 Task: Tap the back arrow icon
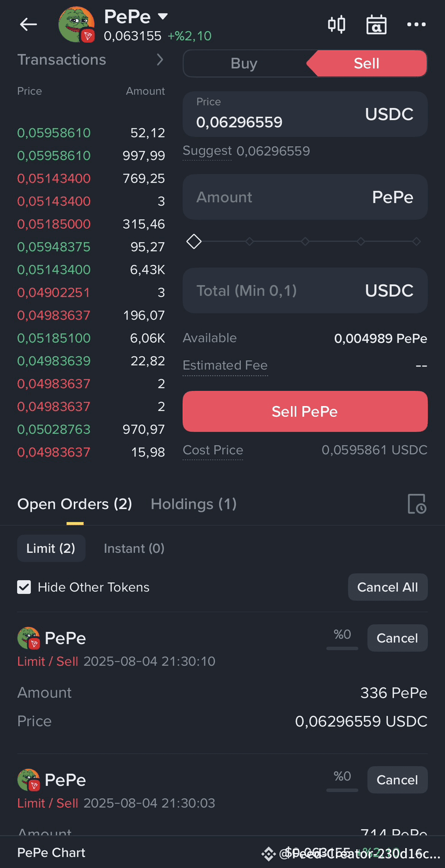28,24
